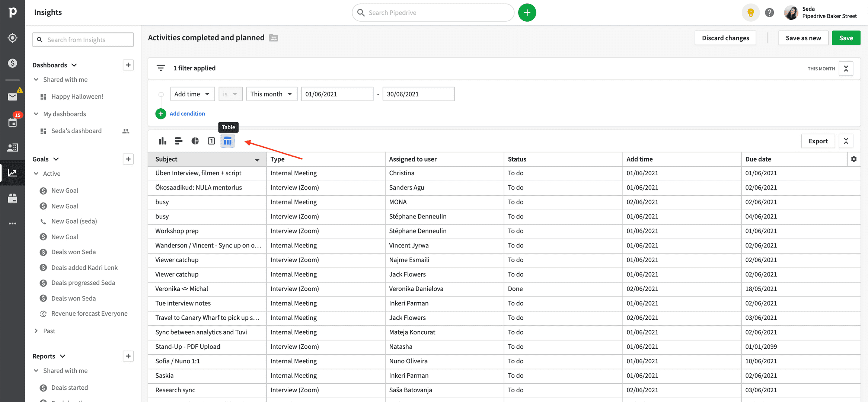
Task: Collapse the filter panel arrows button
Action: coord(846,68)
